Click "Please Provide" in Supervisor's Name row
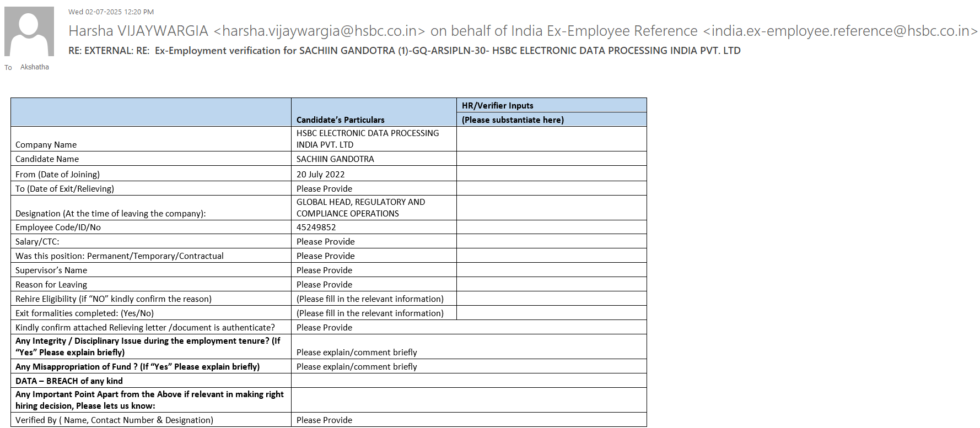Image resolution: width=980 pixels, height=428 pixels. click(324, 270)
